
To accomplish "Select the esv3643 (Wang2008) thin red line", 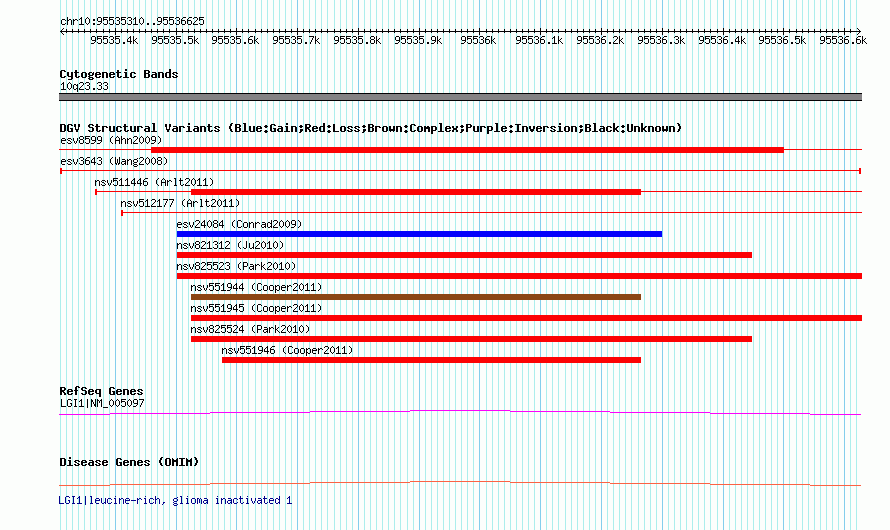I will (x=460, y=171).
